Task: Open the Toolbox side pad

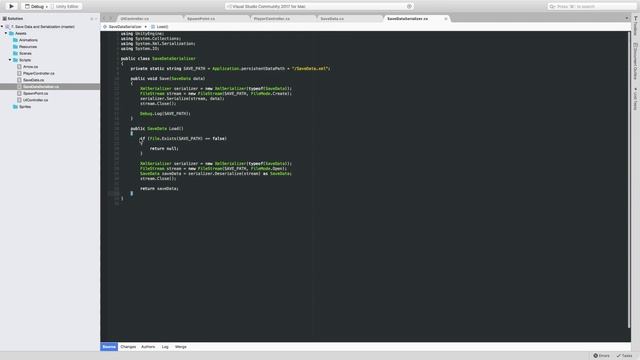Action: click(x=636, y=27)
